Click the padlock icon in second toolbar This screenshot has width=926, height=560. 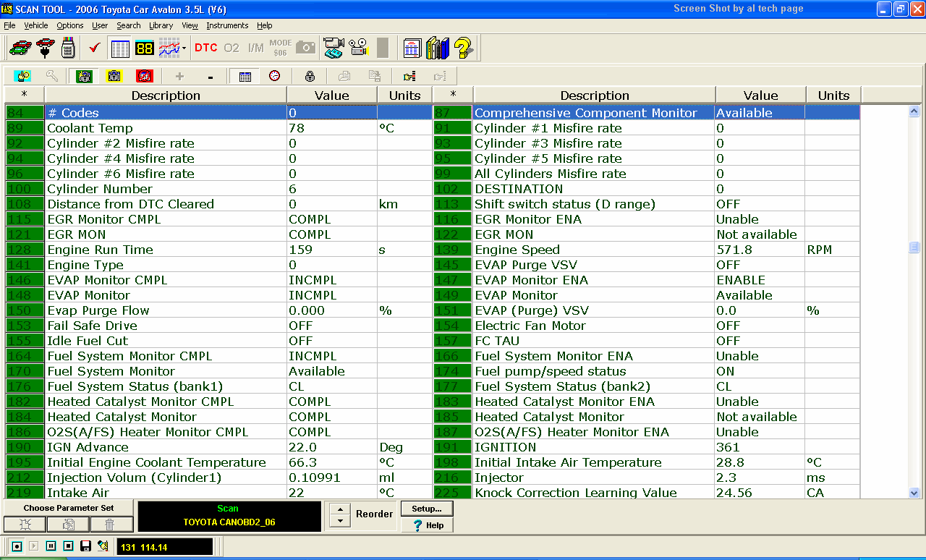click(x=310, y=76)
